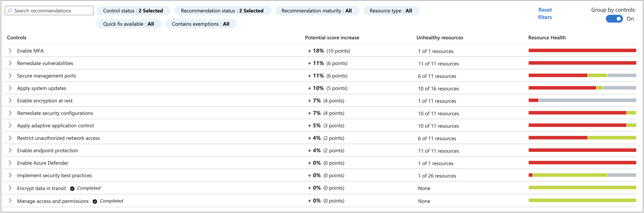Open Control status filter
Image resolution: width=644 pixels, height=213 pixels.
click(x=133, y=11)
